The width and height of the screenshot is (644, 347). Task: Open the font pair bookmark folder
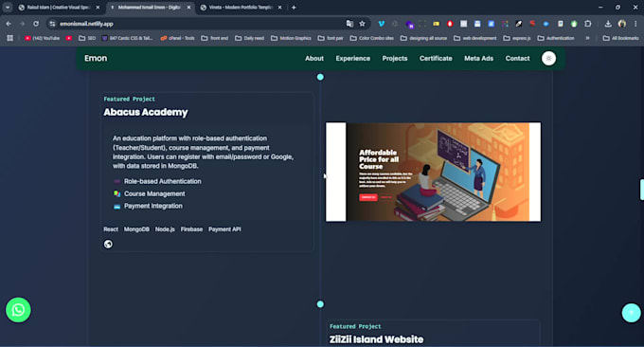click(331, 38)
